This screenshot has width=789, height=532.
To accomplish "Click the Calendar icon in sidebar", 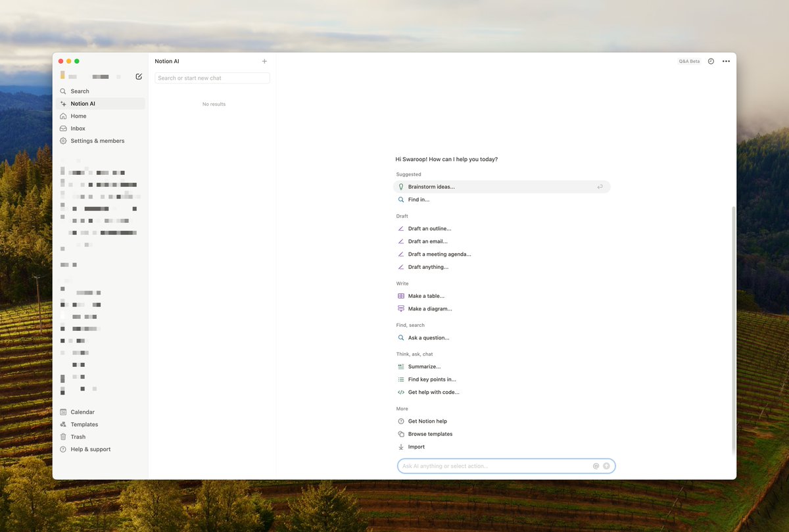I will [x=63, y=412].
